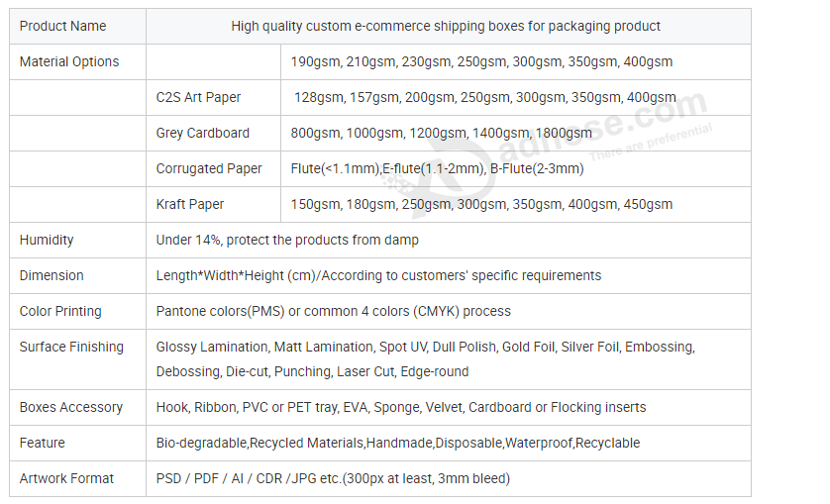Viewport: 830px width, 504px height.
Task: Click the Material Options label
Action: point(69,62)
